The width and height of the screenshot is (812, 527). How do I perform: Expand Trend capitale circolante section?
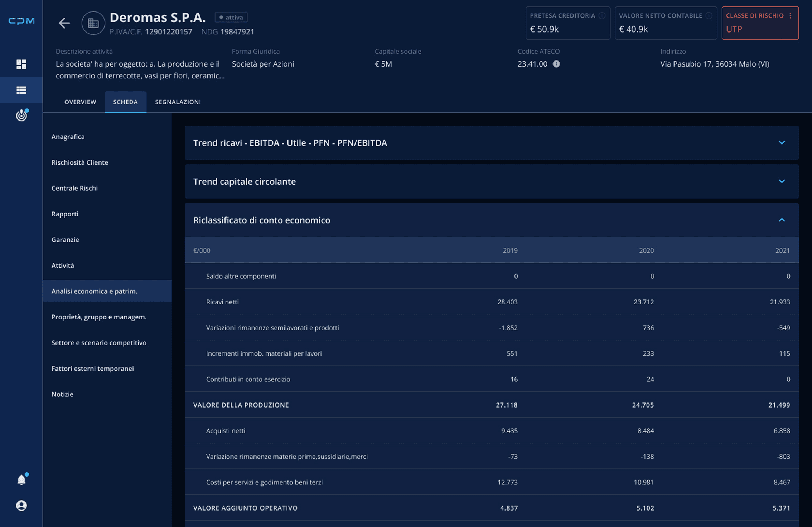[x=782, y=181]
